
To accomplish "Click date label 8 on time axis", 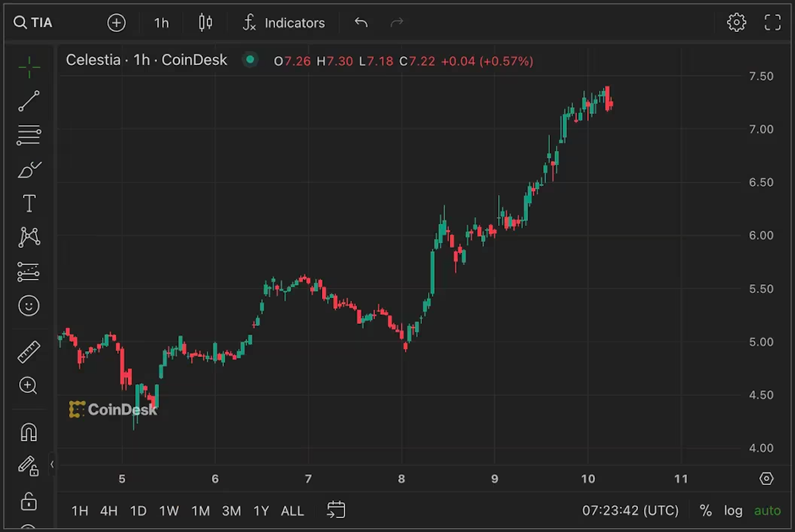I will point(401,478).
